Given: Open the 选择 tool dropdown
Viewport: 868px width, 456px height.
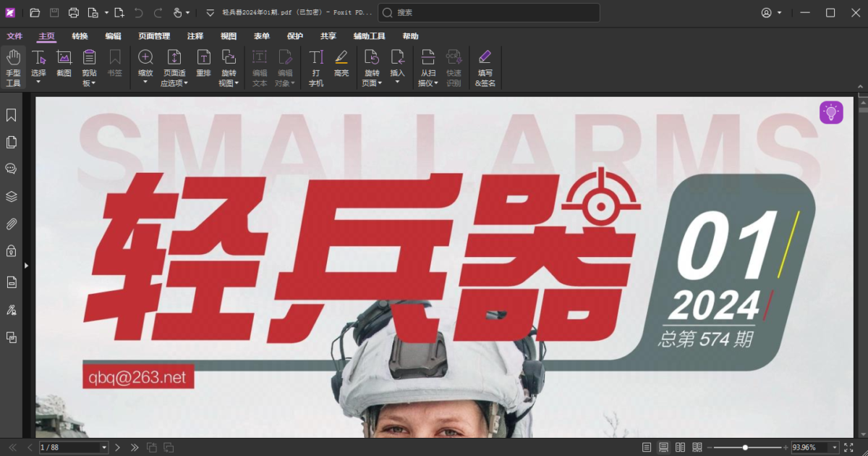Looking at the screenshot, I should [x=38, y=82].
